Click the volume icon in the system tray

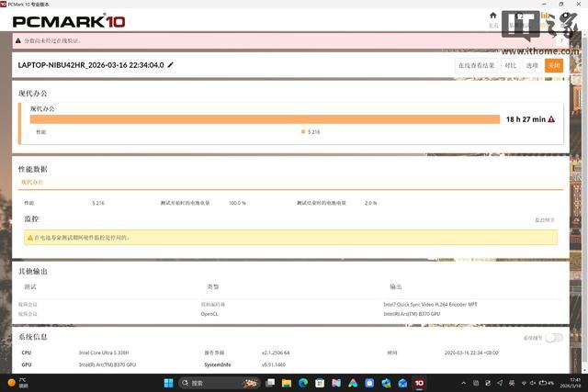533,383
